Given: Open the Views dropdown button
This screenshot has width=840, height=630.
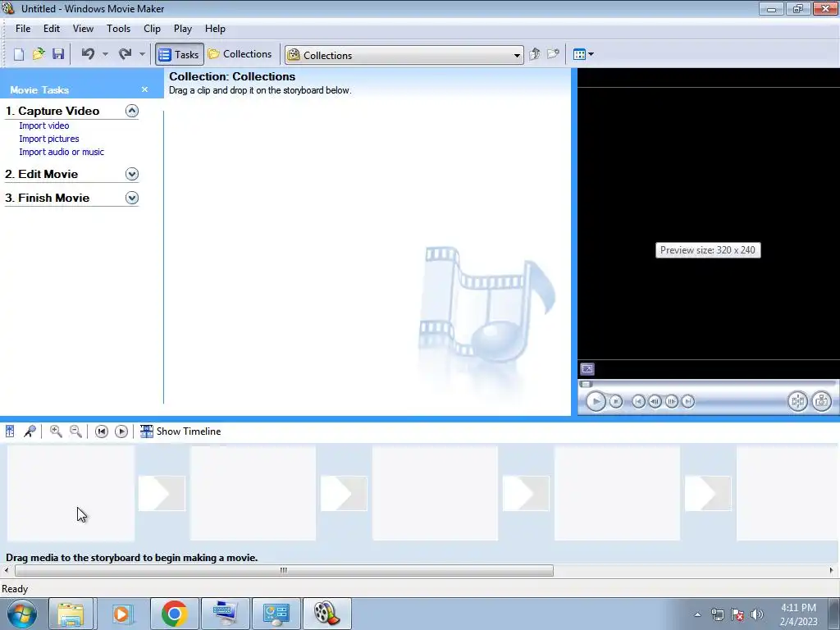Looking at the screenshot, I should [x=583, y=54].
